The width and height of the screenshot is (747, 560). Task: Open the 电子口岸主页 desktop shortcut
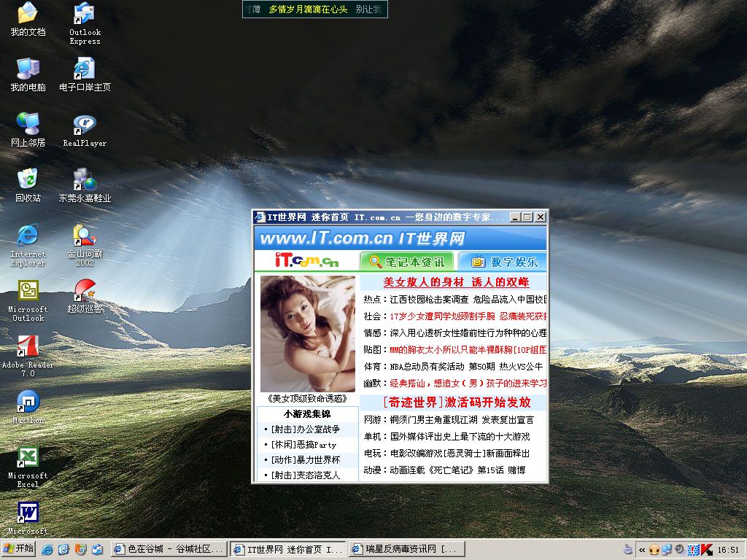coord(85,75)
